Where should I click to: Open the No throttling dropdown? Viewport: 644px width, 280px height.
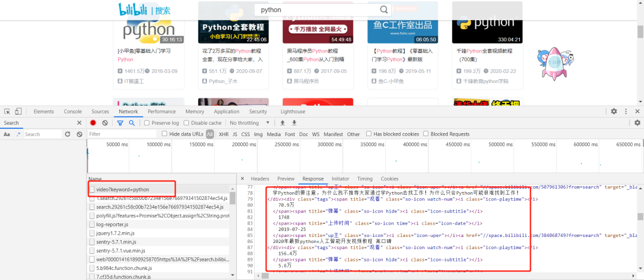(250, 123)
